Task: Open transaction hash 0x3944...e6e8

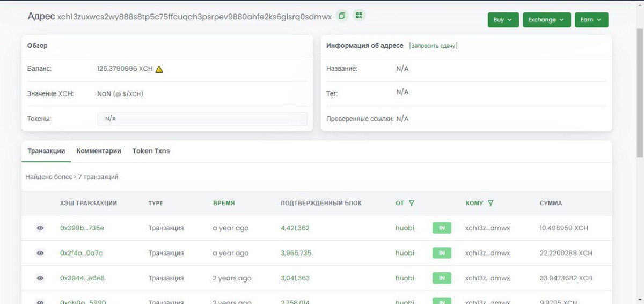Action: coord(82,278)
